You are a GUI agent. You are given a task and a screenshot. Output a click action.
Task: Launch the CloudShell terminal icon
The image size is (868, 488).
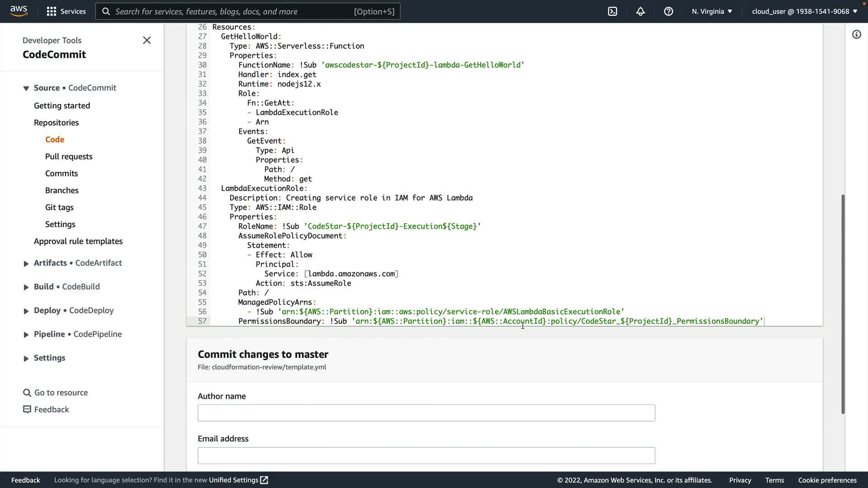click(612, 11)
